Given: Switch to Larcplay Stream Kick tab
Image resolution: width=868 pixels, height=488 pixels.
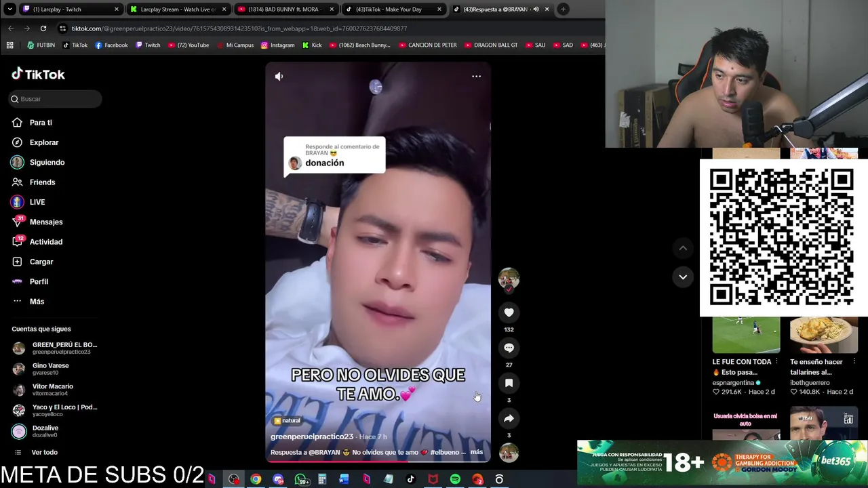Looking at the screenshot, I should pos(178,9).
